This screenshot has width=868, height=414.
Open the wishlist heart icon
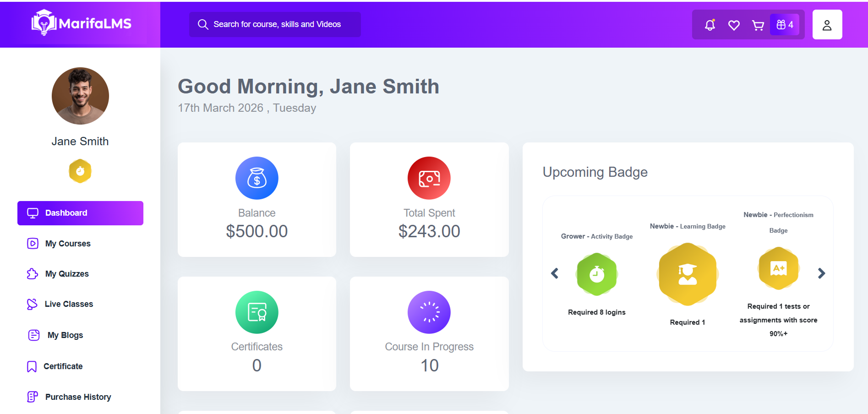(734, 25)
